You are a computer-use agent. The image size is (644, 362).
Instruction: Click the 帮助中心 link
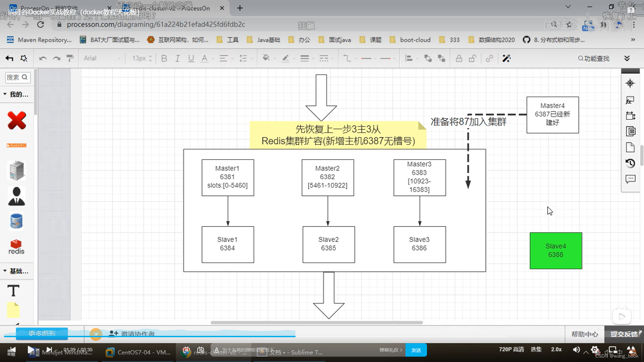[585, 334]
